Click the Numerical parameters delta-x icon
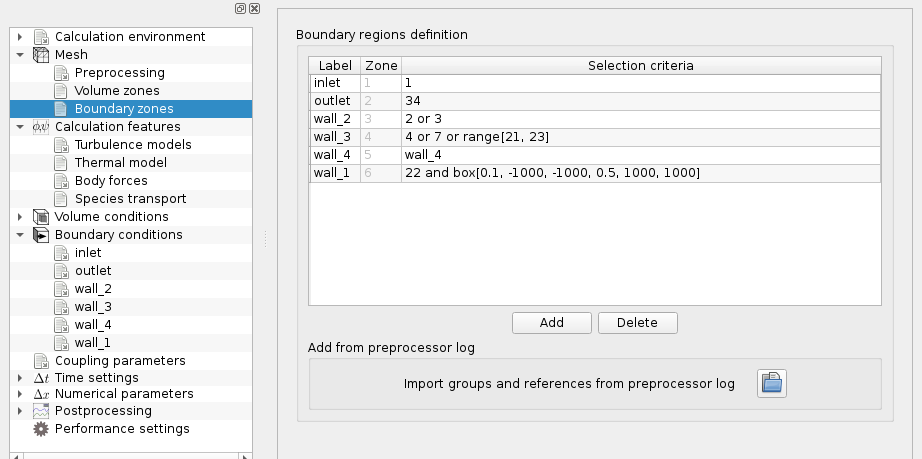The image size is (922, 459). [x=41, y=394]
